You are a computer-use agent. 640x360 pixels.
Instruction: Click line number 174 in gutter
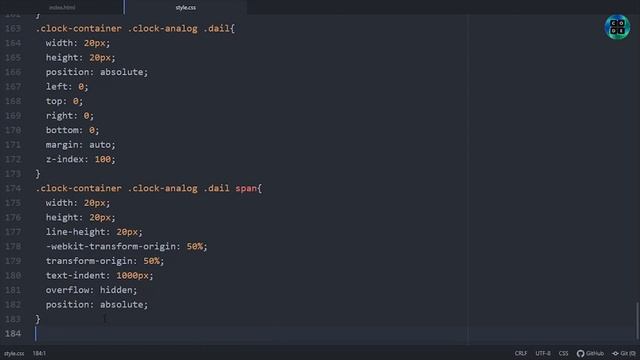[x=13, y=188]
